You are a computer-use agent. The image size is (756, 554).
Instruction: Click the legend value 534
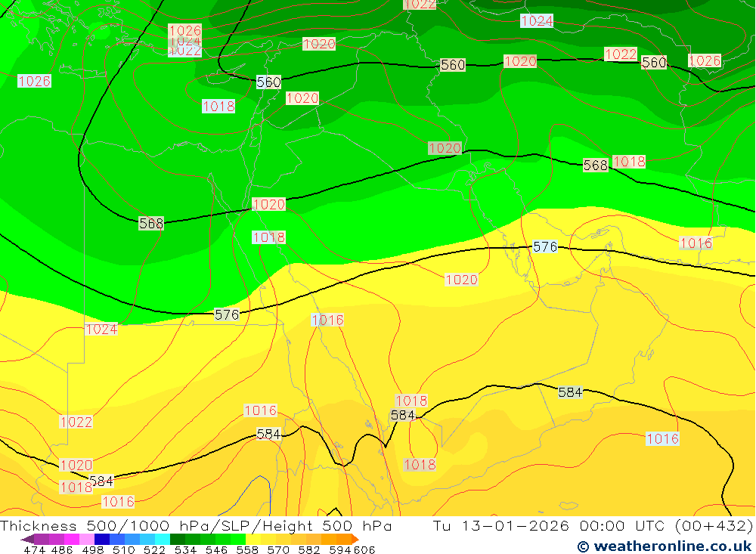(186, 549)
